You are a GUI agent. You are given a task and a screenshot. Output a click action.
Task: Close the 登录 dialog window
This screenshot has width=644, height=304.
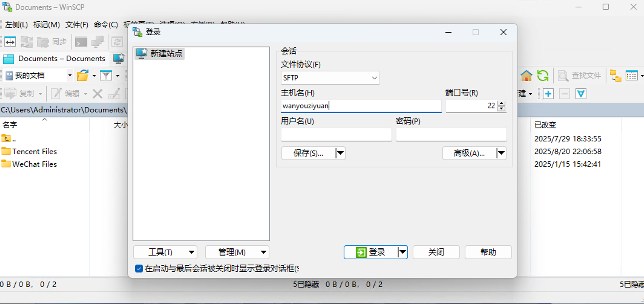pos(503,32)
